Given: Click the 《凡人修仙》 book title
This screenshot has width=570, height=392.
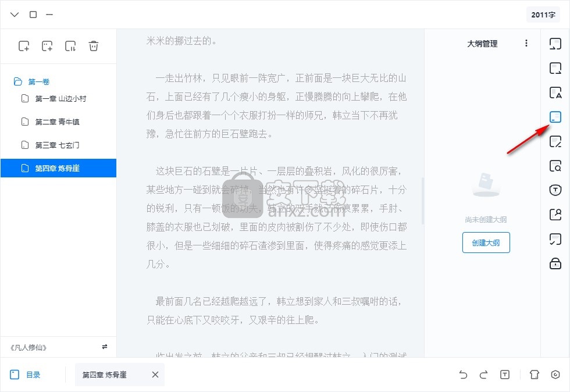Looking at the screenshot, I should coord(28,347).
